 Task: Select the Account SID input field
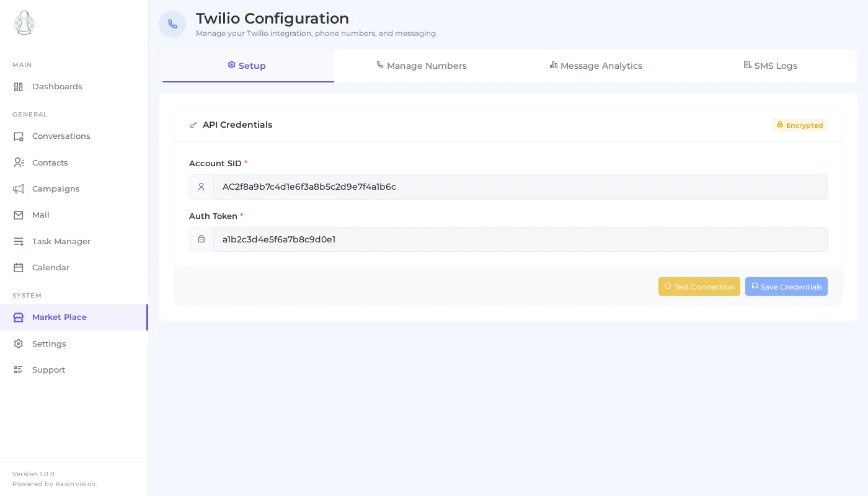point(520,187)
